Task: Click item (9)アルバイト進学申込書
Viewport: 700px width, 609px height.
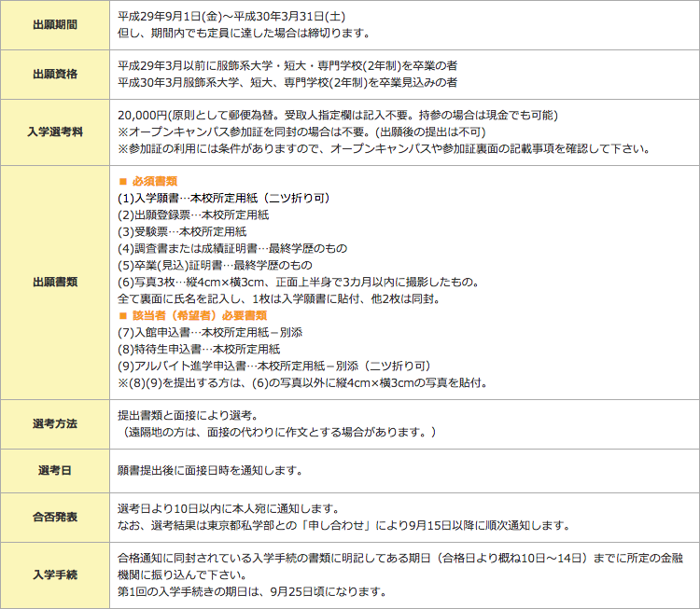Action: pyautogui.click(x=274, y=367)
